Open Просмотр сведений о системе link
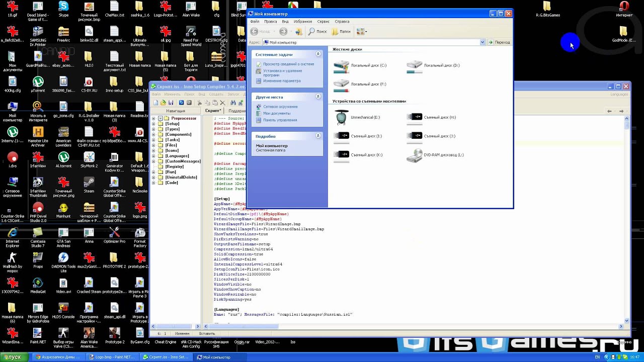 click(288, 64)
